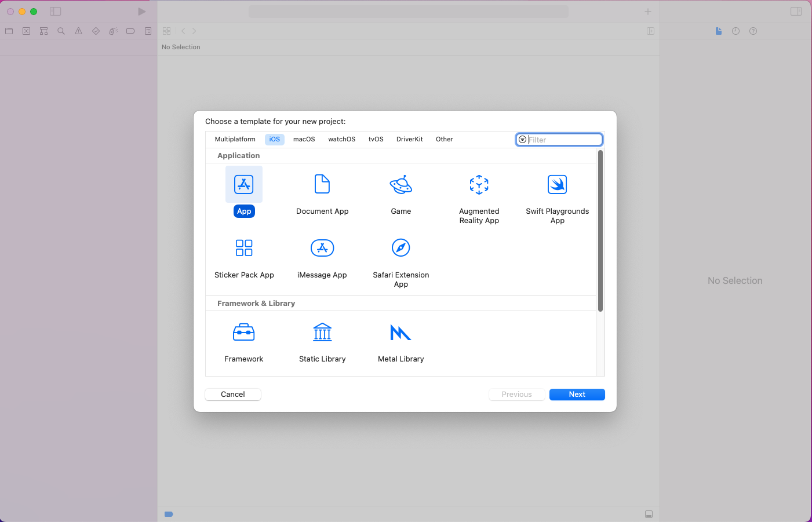Pick the iMessage App template
Screen dimensions: 812x522
point(322,248)
